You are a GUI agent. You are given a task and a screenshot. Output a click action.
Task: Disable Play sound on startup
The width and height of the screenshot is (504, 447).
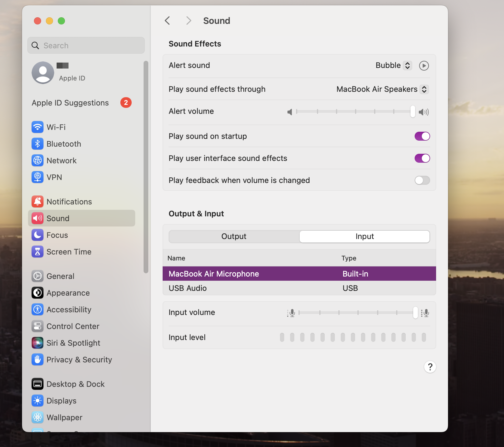[x=422, y=136]
